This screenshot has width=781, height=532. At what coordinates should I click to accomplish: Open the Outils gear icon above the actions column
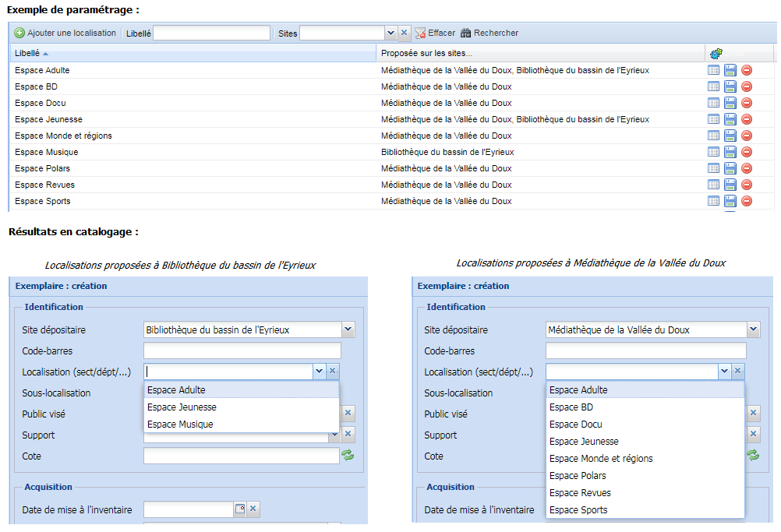[x=716, y=53]
